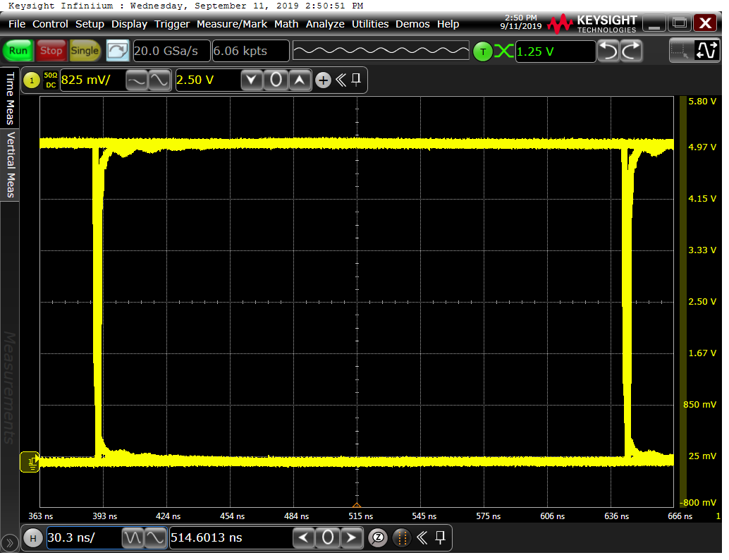
Task: Open the Demos menu
Action: [412, 24]
